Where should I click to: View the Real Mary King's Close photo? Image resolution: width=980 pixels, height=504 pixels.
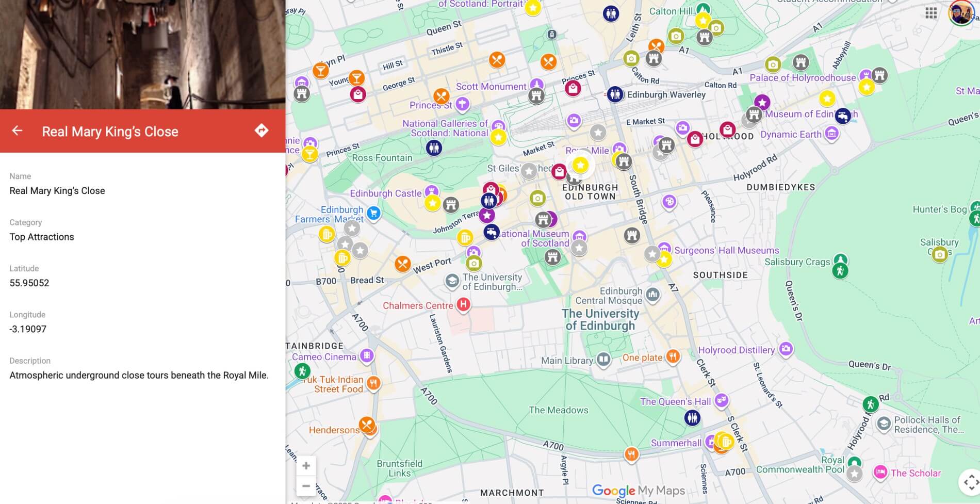click(x=142, y=54)
